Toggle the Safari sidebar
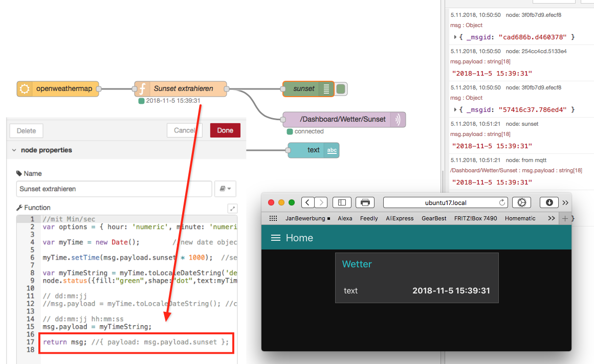Screen dimensions: 594x364 342,203
